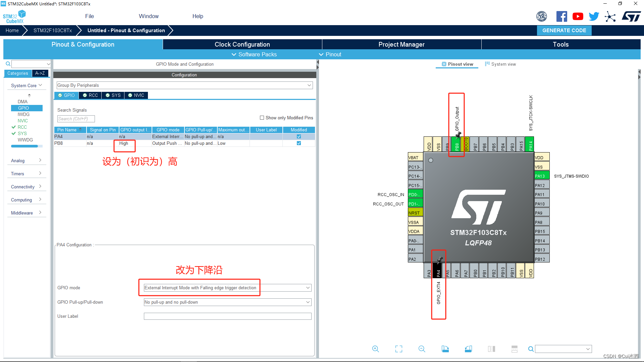Select the RCC radio button in GPIO config
This screenshot has height=362, width=644.
point(91,95)
